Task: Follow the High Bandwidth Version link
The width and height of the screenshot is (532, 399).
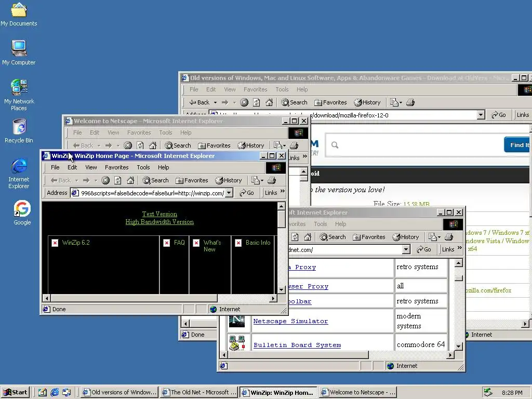Action: 159,222
